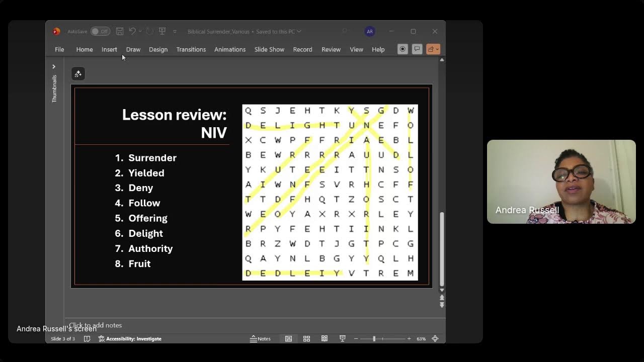Select the 'Lesson review: NIV' title
The height and width of the screenshot is (362, 644).
click(174, 123)
